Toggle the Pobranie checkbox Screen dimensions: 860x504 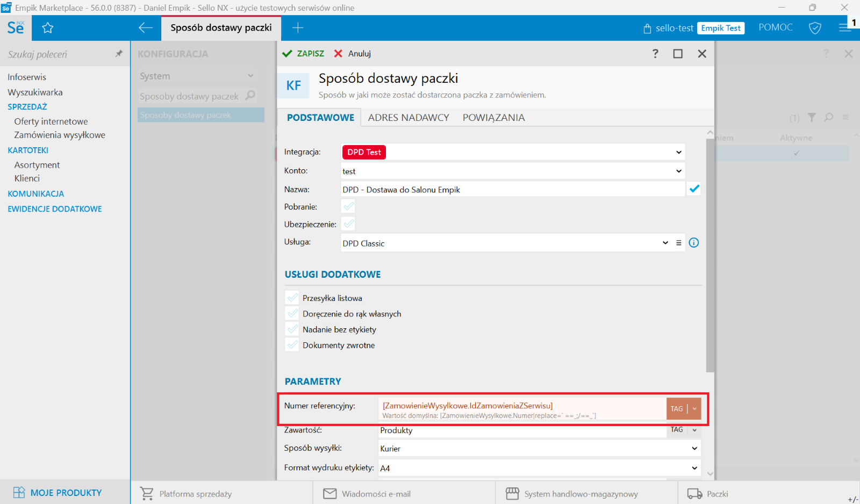click(348, 206)
